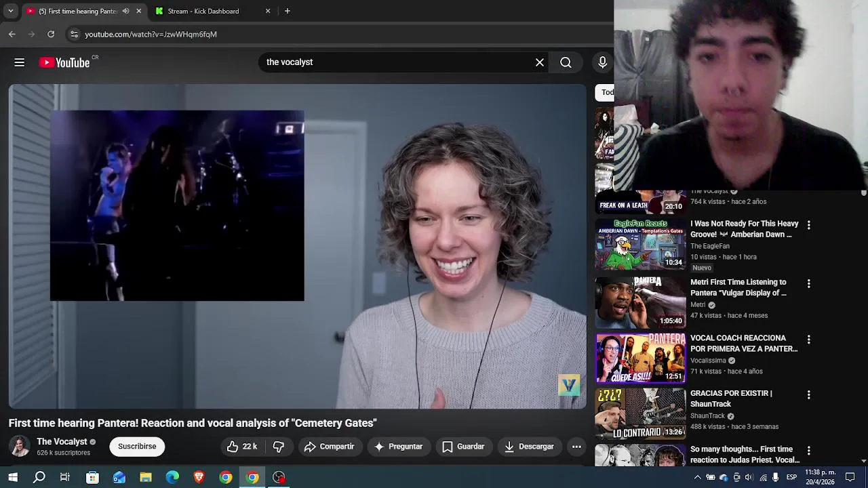
Task: Dislike the video with thumbs-down
Action: pos(279,447)
